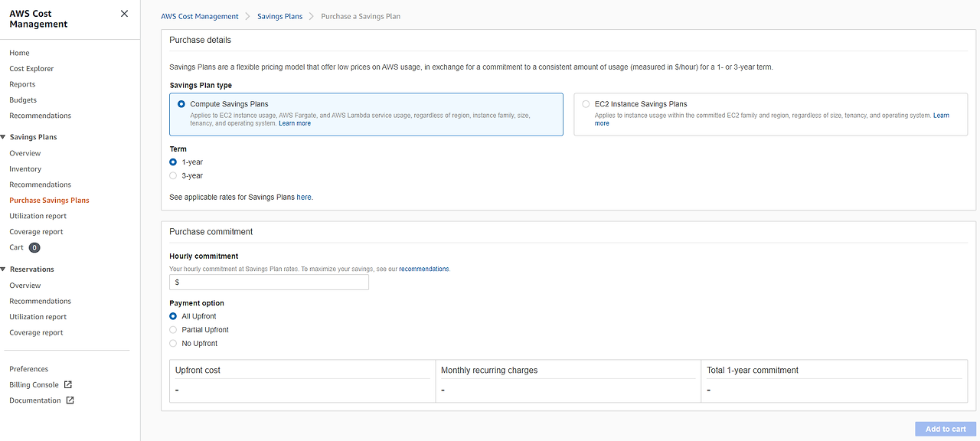The image size is (980, 441).
Task: Select Partial Upfront payment option
Action: [x=173, y=330]
